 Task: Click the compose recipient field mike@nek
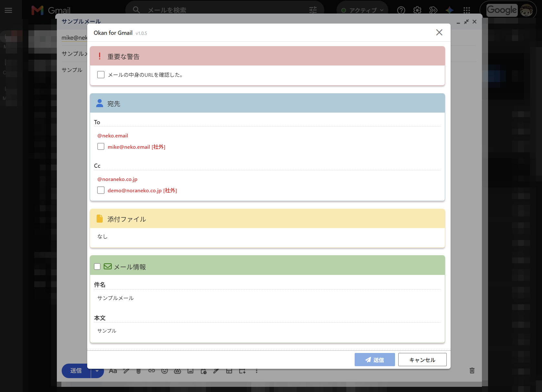click(x=74, y=38)
